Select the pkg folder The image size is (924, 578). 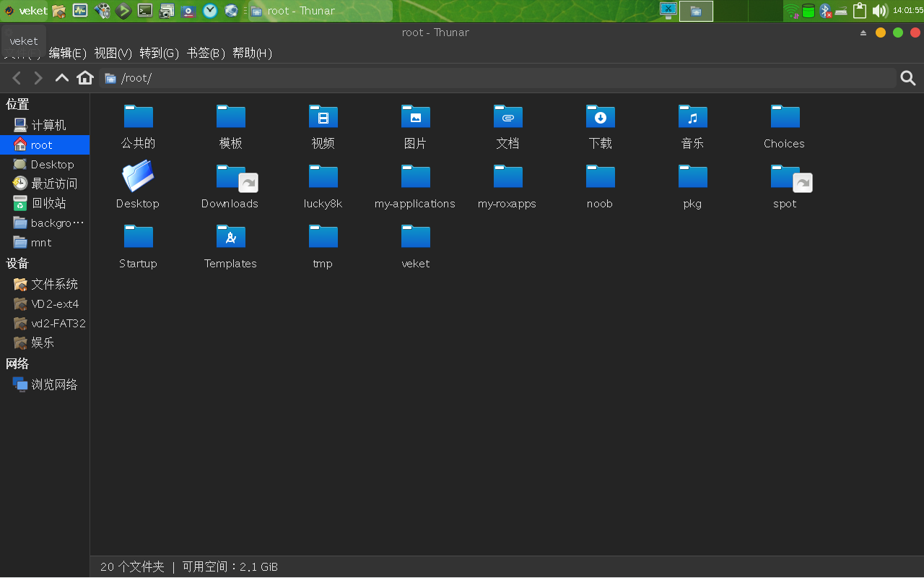(x=692, y=186)
